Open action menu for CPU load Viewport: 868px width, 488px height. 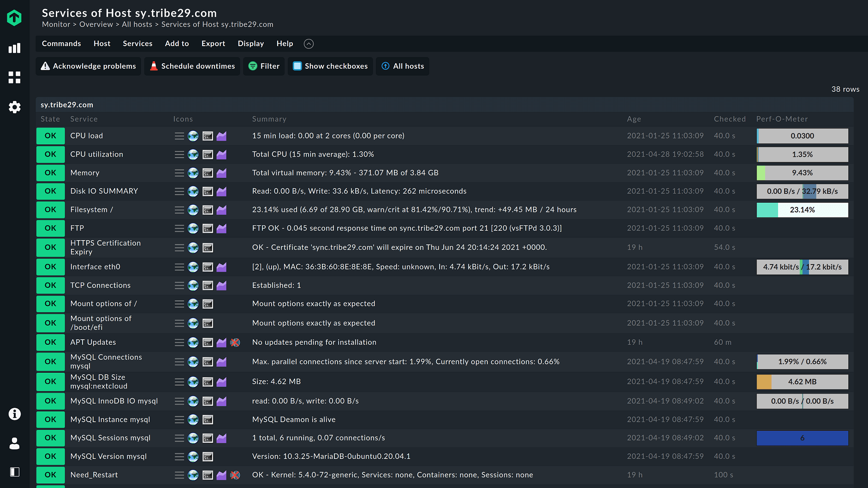[x=179, y=136]
